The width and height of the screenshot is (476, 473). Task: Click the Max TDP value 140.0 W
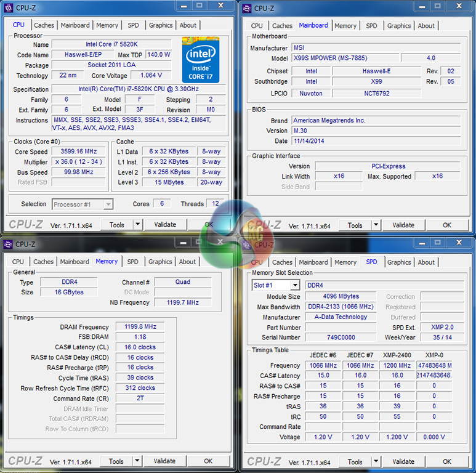click(x=159, y=55)
